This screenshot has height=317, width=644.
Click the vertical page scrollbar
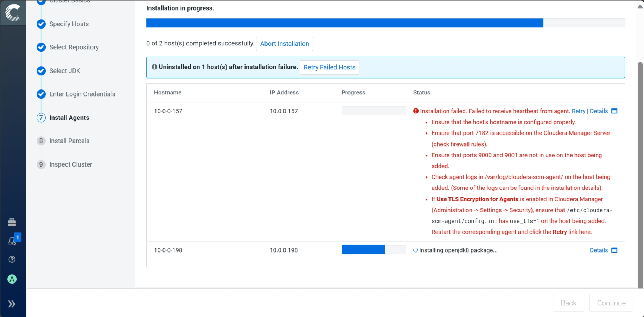click(x=640, y=175)
